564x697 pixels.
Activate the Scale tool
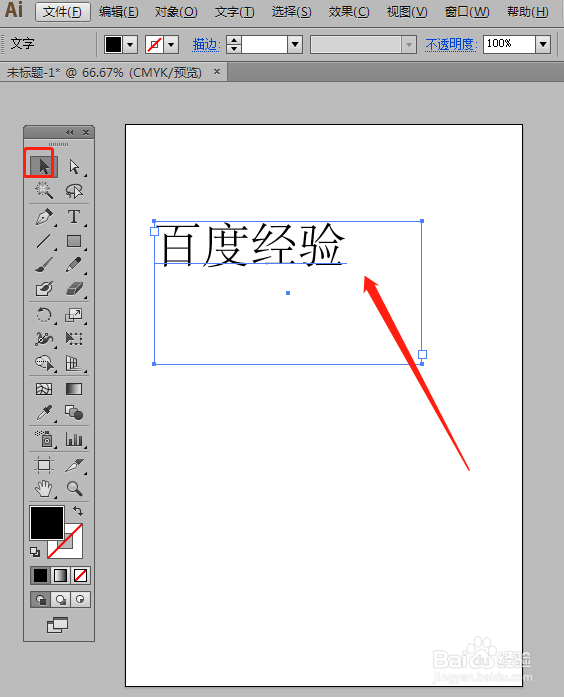click(x=74, y=315)
